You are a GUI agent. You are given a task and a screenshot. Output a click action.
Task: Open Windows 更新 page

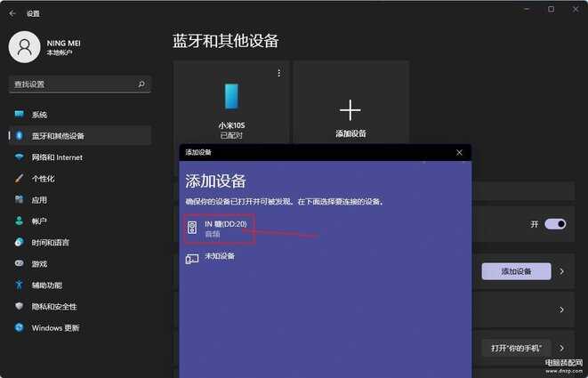tap(80, 328)
